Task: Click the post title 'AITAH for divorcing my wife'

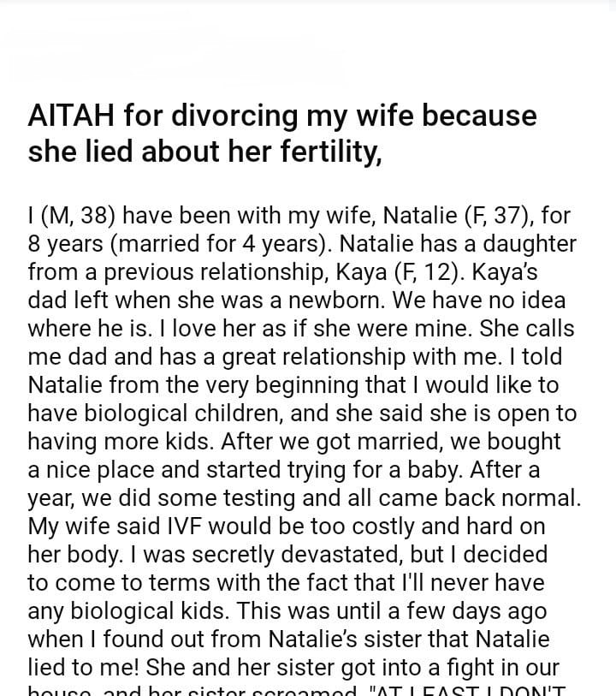Action: (x=282, y=116)
